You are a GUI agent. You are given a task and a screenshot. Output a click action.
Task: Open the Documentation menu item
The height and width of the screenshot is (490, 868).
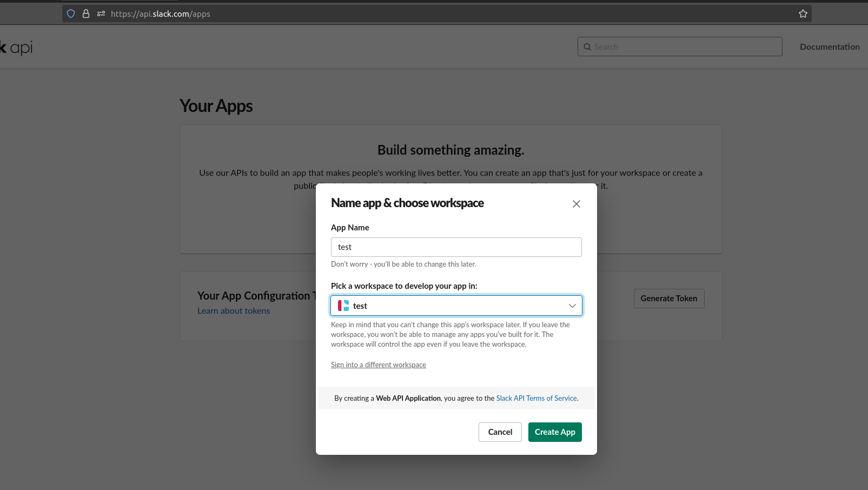coord(830,47)
